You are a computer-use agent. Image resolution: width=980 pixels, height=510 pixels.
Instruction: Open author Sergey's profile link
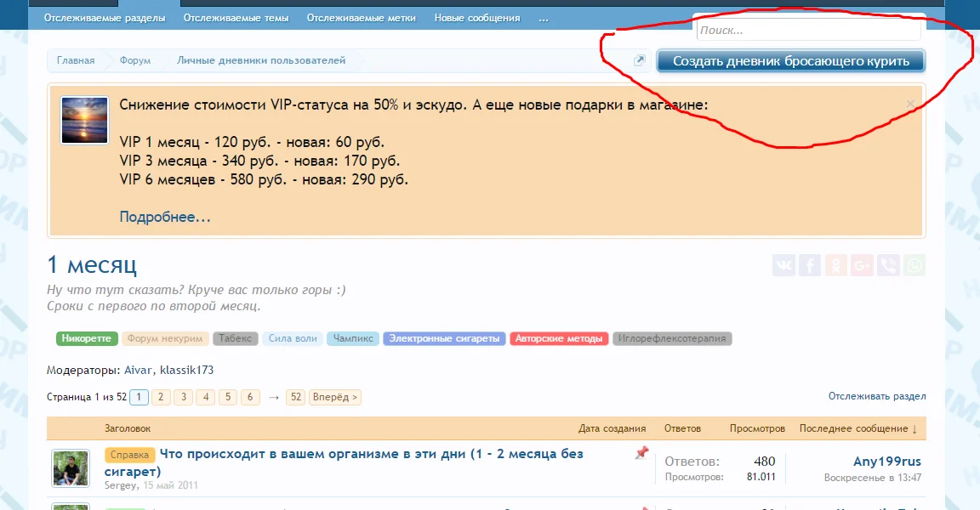pyautogui.click(x=121, y=485)
